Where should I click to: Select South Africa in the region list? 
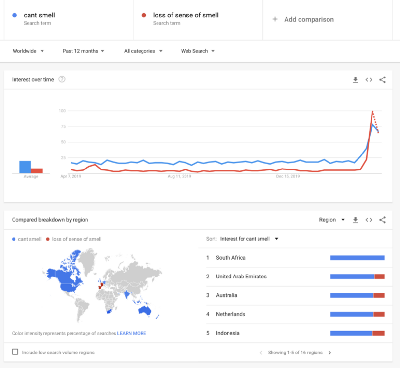coord(230,258)
